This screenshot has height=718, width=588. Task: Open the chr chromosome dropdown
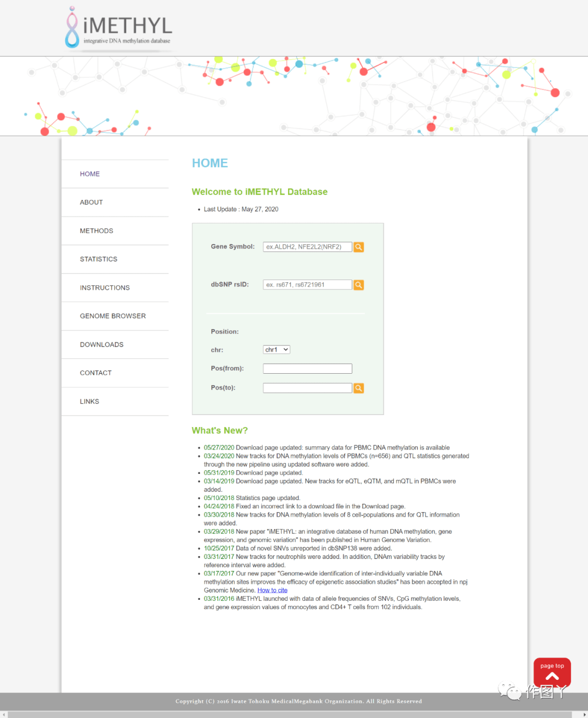[x=277, y=350]
